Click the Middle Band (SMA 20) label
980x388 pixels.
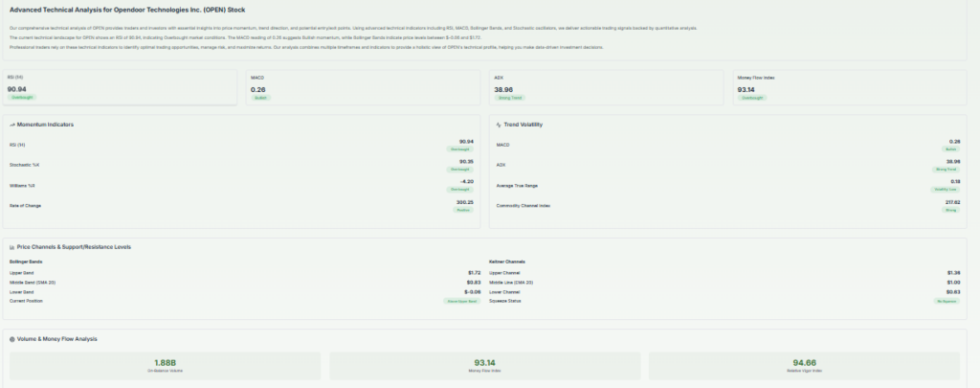pyautogui.click(x=33, y=283)
